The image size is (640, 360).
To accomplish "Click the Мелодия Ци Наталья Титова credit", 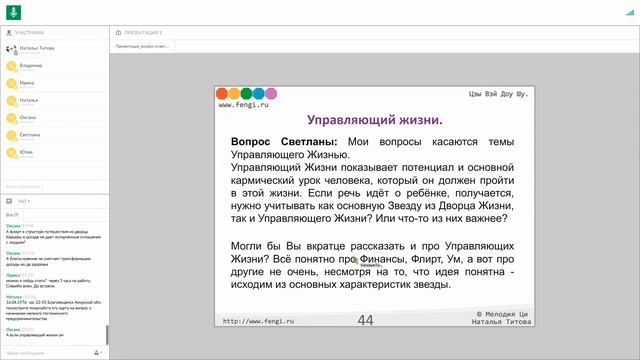I will click(502, 318).
